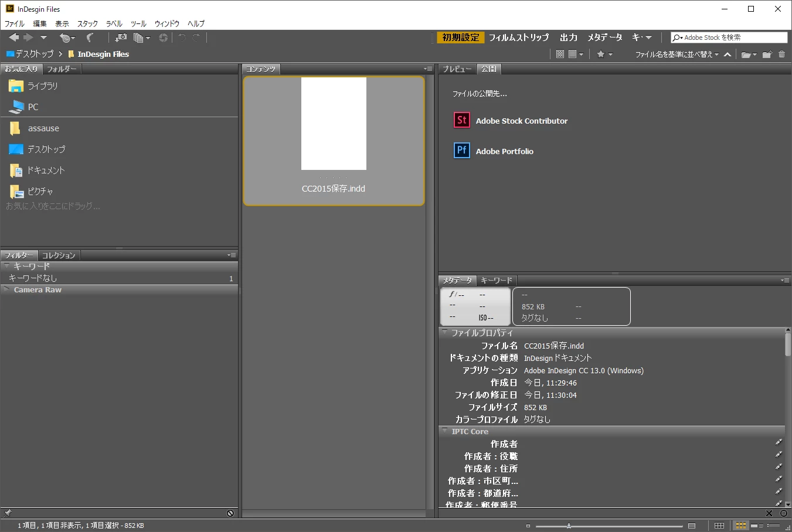The width and height of the screenshot is (792, 532).
Task: Open the filter panel options menu icon
Action: [x=232, y=255]
